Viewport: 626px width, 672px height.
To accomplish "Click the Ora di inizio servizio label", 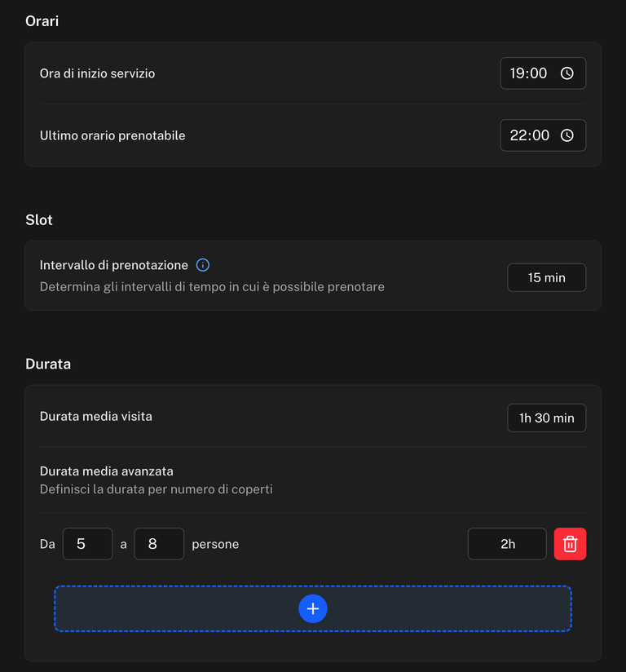I will [97, 73].
